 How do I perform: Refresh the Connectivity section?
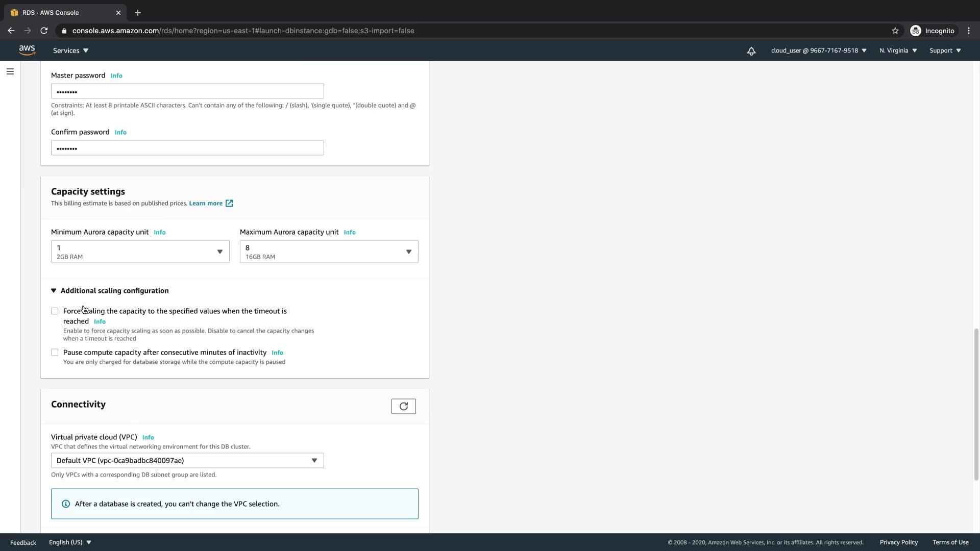403,406
